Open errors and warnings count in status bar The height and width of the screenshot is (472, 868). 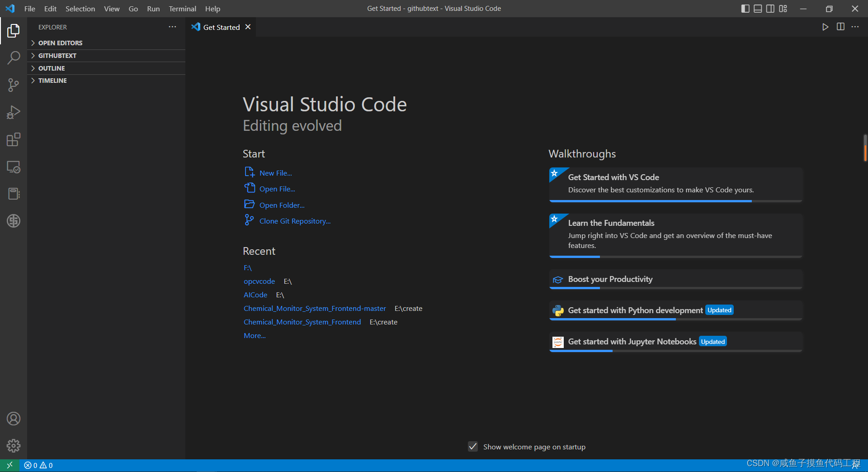coord(38,465)
